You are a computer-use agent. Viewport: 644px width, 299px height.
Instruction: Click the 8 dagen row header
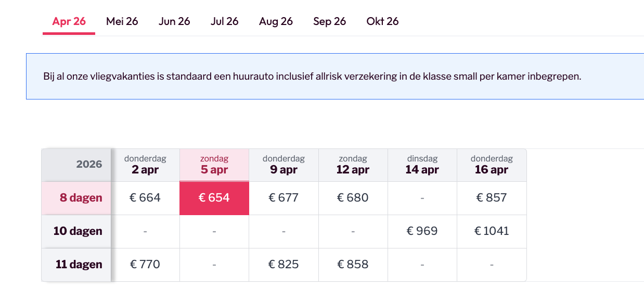pyautogui.click(x=76, y=198)
